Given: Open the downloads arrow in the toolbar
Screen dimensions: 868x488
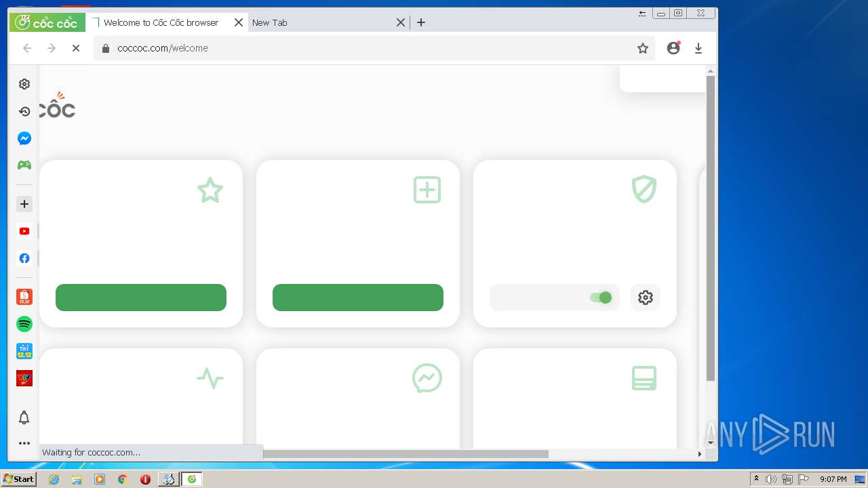Looking at the screenshot, I should 698,48.
